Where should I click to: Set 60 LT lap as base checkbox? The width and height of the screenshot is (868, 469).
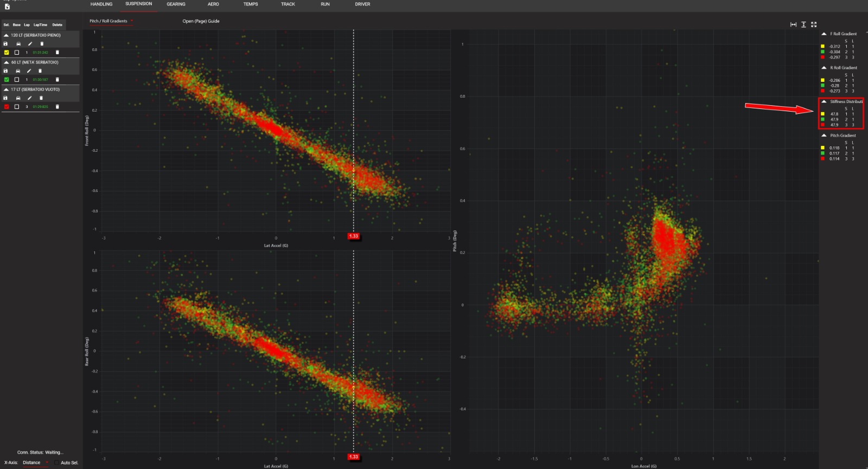point(17,80)
